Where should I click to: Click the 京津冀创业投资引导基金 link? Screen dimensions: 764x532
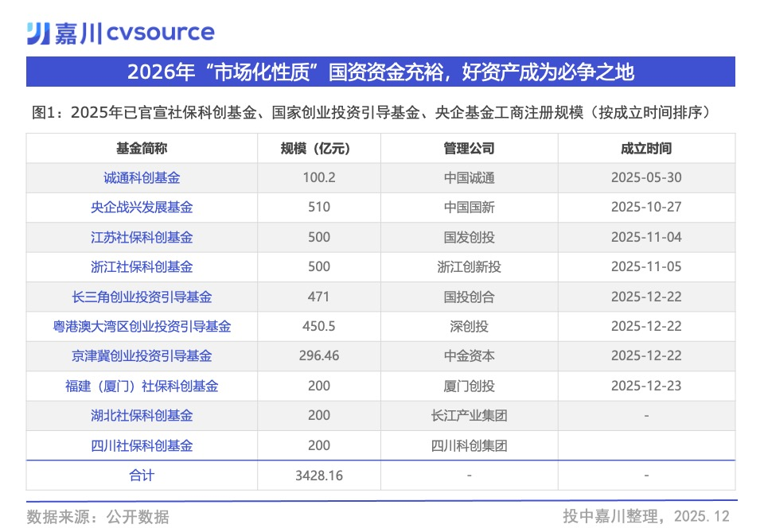[x=142, y=356]
